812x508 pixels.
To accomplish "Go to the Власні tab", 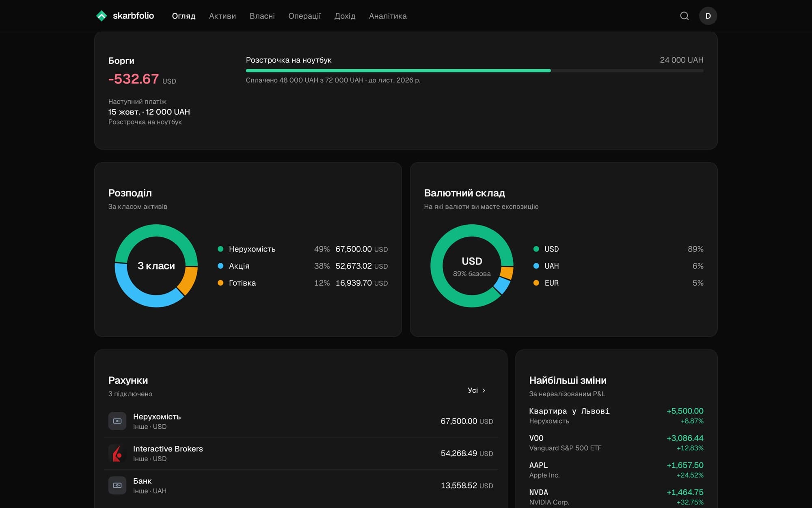I will (262, 16).
